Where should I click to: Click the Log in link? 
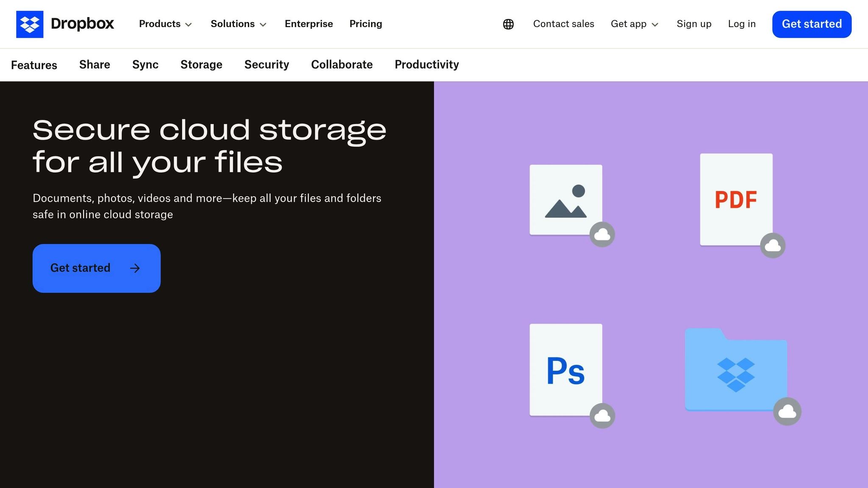741,24
